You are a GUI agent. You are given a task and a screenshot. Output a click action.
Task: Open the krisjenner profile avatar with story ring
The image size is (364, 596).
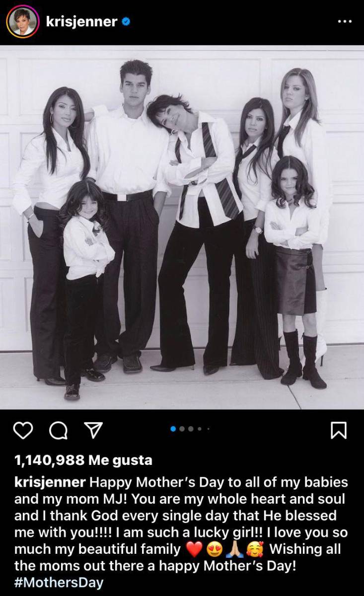[x=22, y=22]
